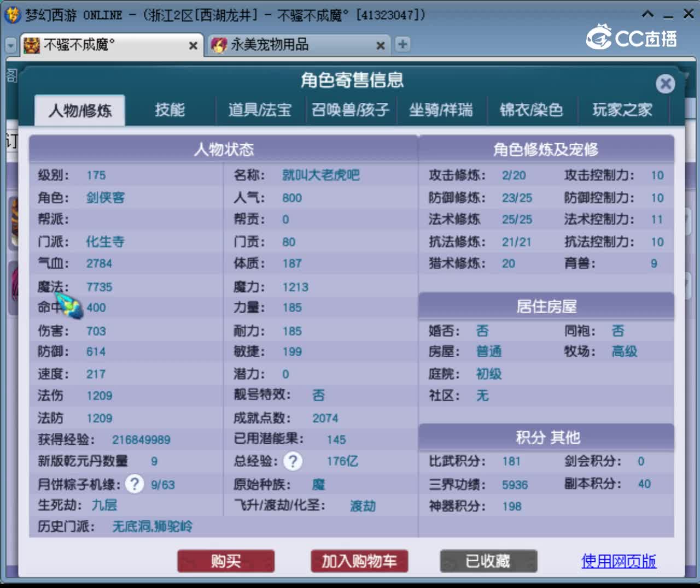
Task: Click the 门派 value 化生寺
Action: point(106,242)
